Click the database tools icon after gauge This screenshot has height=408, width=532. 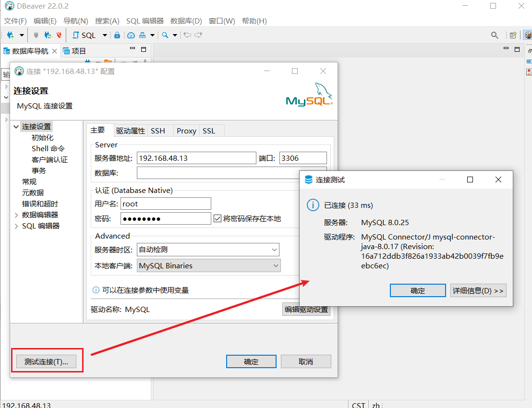point(143,35)
